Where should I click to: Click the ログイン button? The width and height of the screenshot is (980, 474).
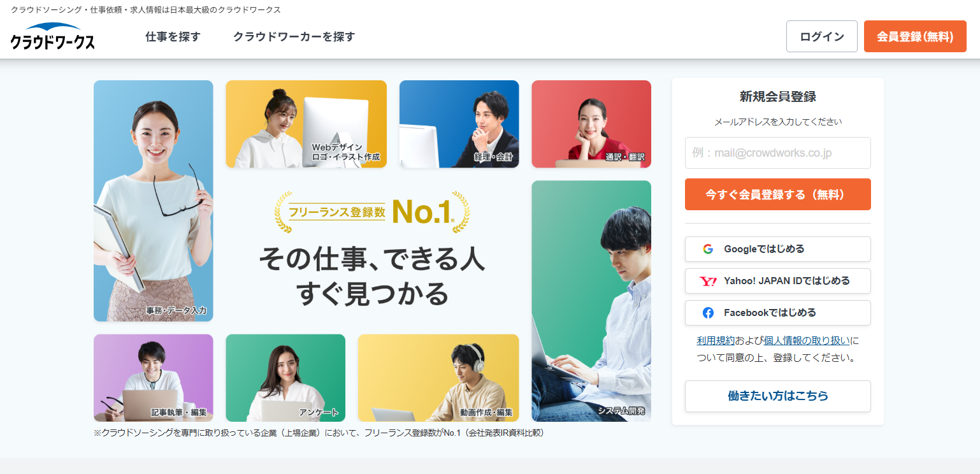(822, 36)
